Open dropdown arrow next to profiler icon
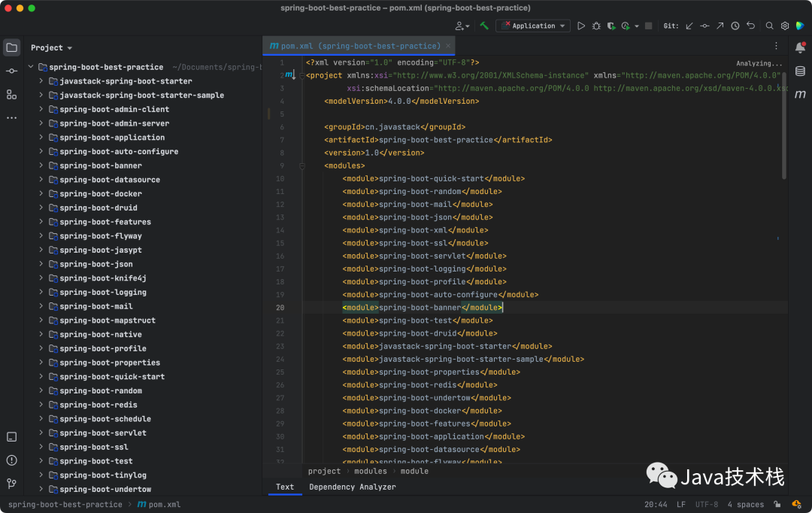Viewport: 812px width, 513px height. coord(637,26)
